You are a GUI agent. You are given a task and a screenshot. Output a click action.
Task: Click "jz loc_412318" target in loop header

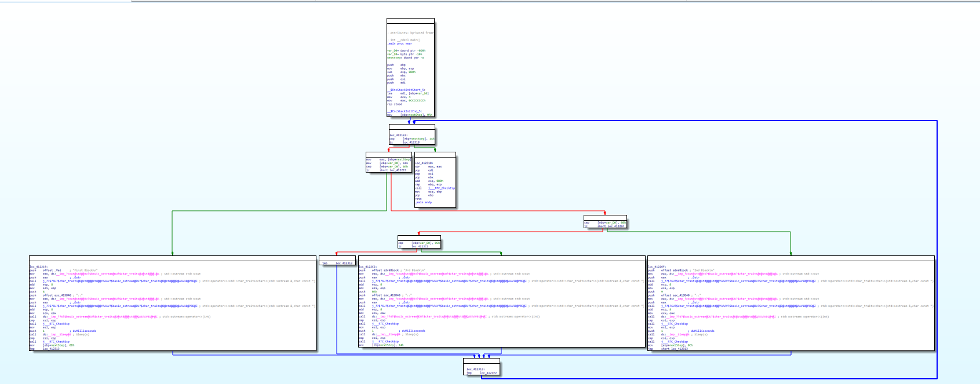tap(427, 142)
